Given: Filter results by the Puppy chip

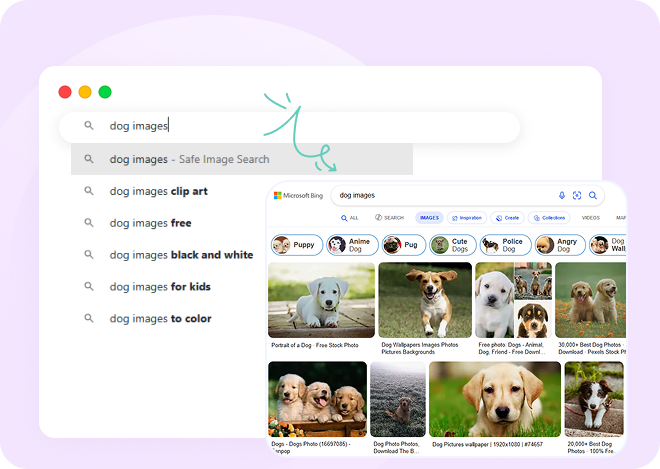Looking at the screenshot, I should pyautogui.click(x=296, y=244).
